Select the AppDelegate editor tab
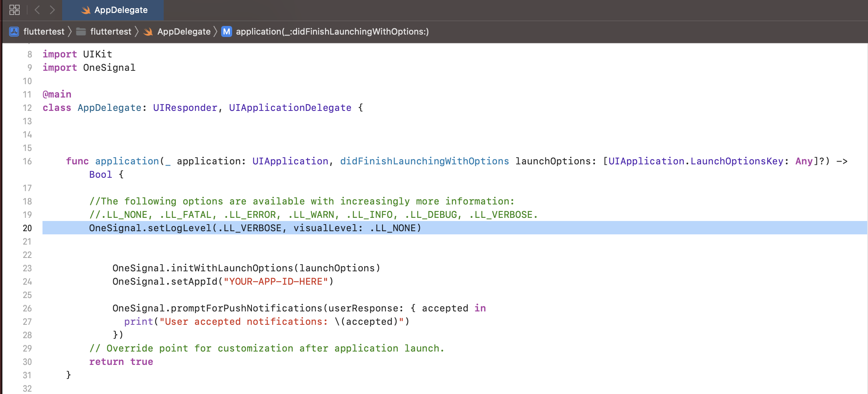Viewport: 868px width, 394px height. [113, 10]
